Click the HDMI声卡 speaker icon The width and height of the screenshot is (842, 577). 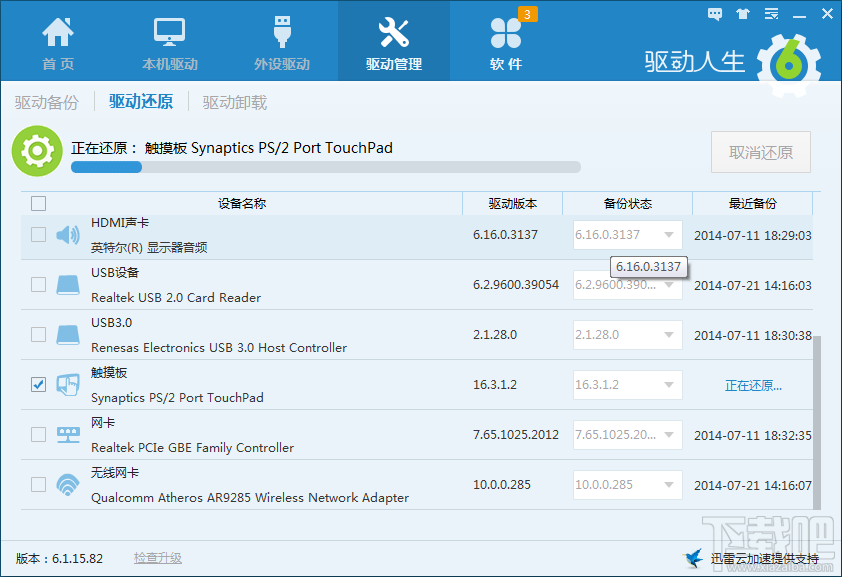click(x=68, y=235)
